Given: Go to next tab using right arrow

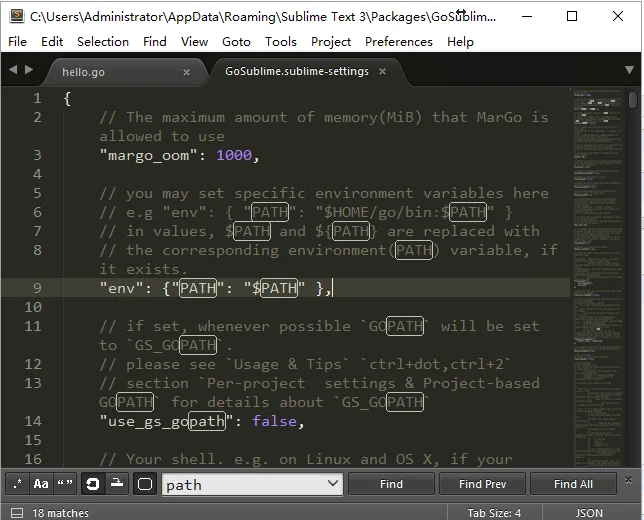Looking at the screenshot, I should 29,71.
